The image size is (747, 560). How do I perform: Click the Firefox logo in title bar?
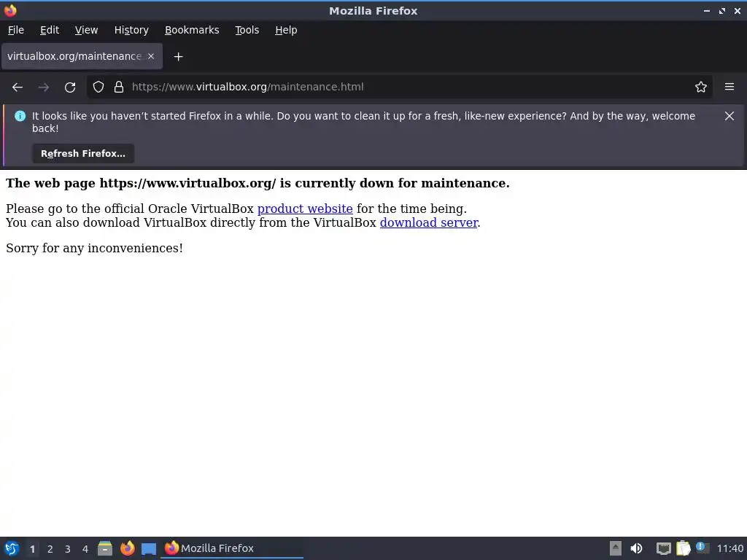click(x=10, y=10)
